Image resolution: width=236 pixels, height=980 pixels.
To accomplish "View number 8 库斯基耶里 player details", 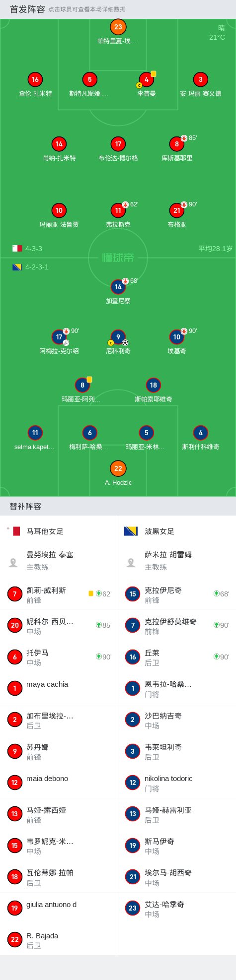I will click(x=177, y=144).
